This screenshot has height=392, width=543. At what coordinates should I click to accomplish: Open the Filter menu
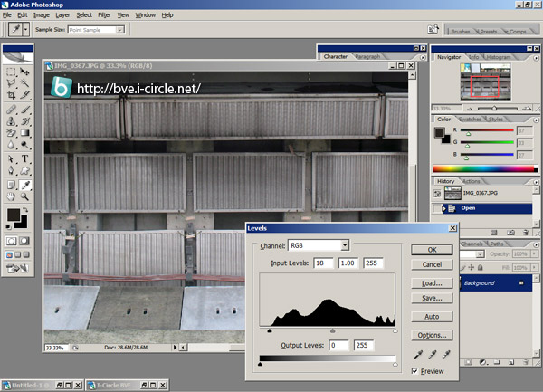[105, 15]
